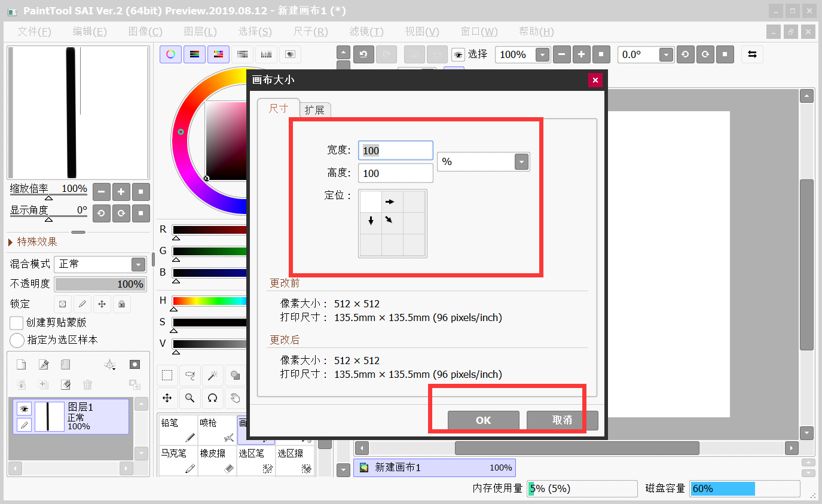Click the 缩放倍率 zoom slider
Screen dimensions: 822x504
[48, 196]
